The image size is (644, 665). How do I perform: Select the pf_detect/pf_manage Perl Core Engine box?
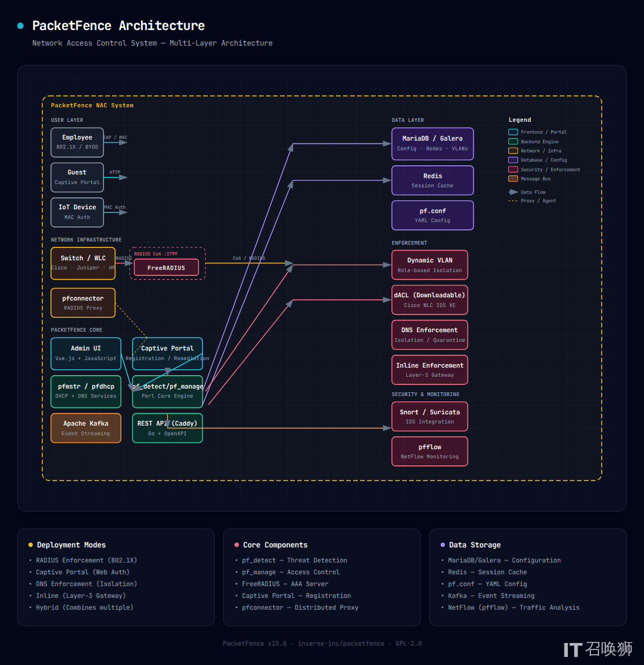coord(167,391)
